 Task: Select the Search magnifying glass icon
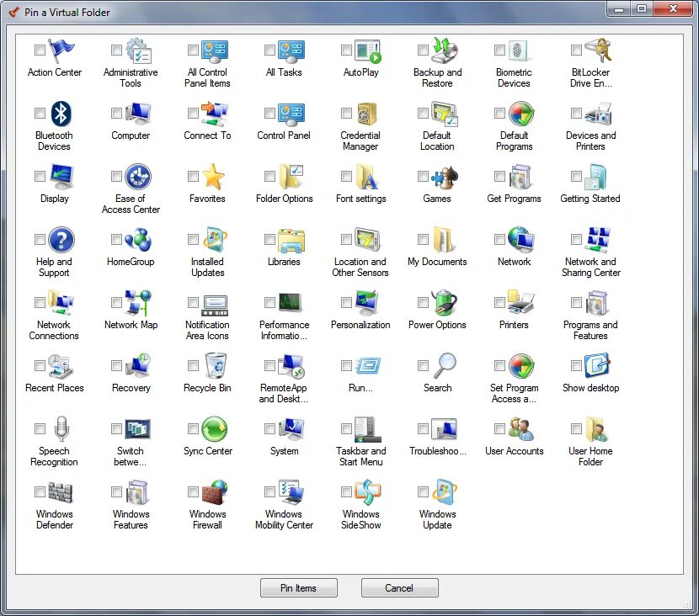pyautogui.click(x=446, y=366)
